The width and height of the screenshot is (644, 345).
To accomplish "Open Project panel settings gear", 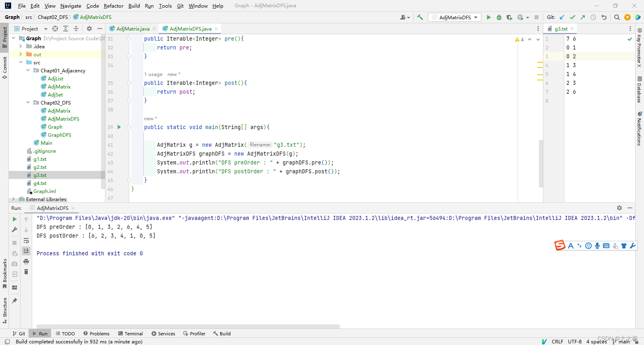I will [x=89, y=29].
